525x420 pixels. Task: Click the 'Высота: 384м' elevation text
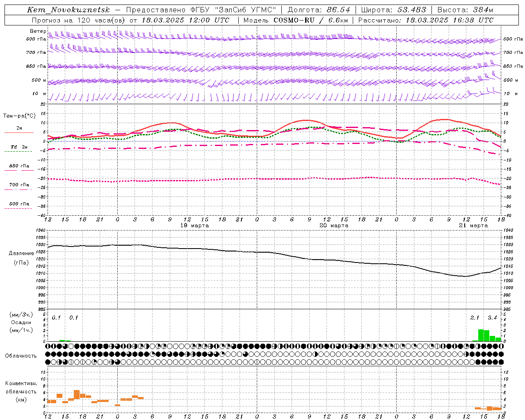pos(465,10)
